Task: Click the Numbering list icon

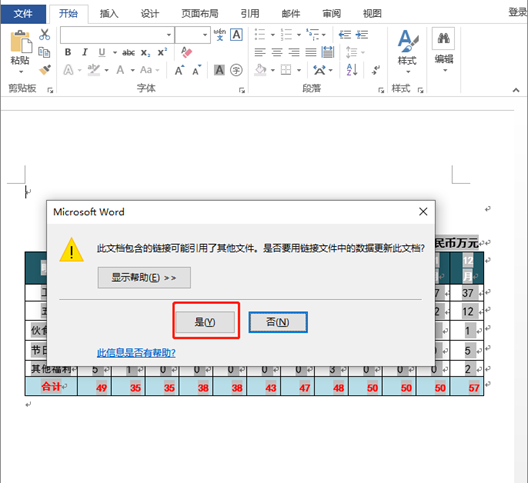Action: (x=286, y=34)
